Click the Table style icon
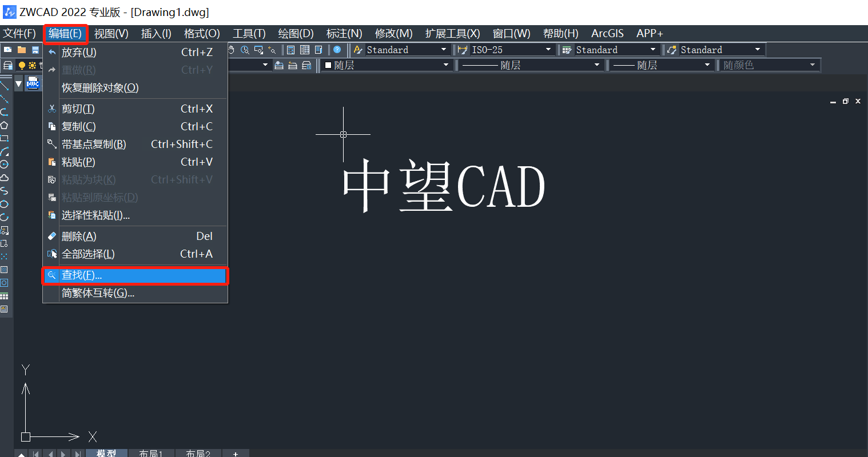The height and width of the screenshot is (457, 868). click(x=567, y=50)
